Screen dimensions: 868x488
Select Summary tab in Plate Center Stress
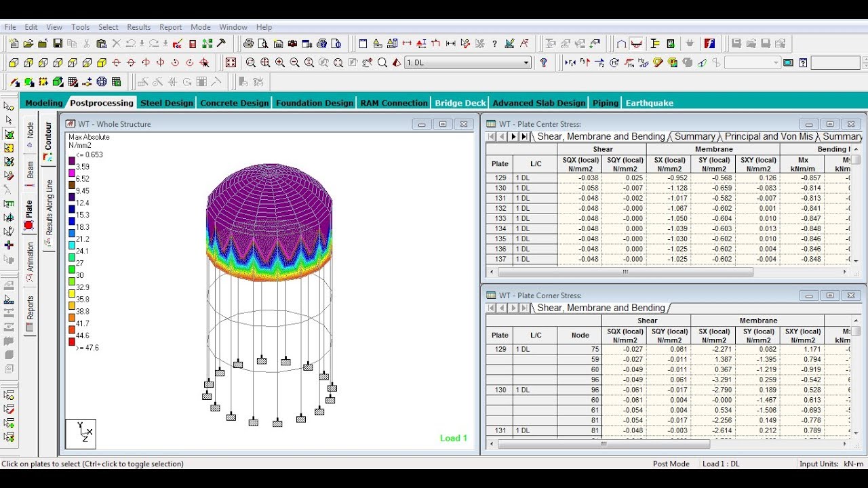(694, 136)
